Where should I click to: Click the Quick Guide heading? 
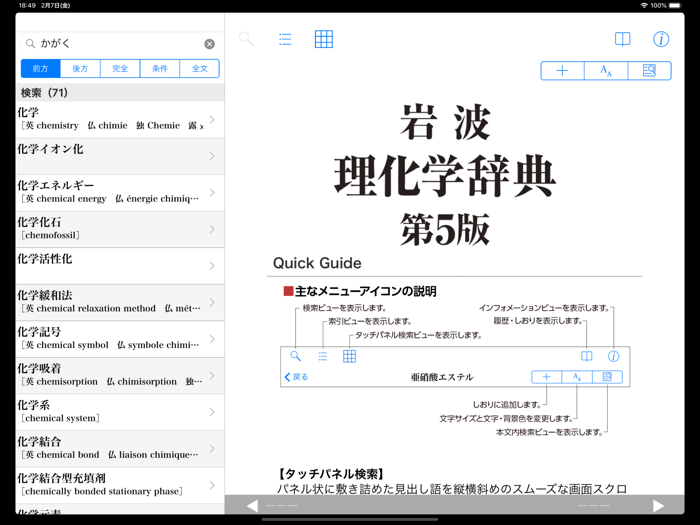pyautogui.click(x=317, y=263)
